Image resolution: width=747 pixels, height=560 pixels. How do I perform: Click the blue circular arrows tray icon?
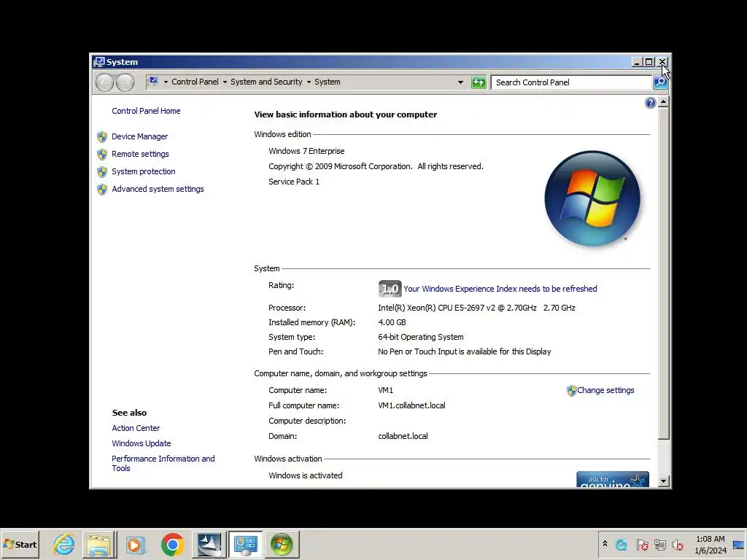click(622, 544)
